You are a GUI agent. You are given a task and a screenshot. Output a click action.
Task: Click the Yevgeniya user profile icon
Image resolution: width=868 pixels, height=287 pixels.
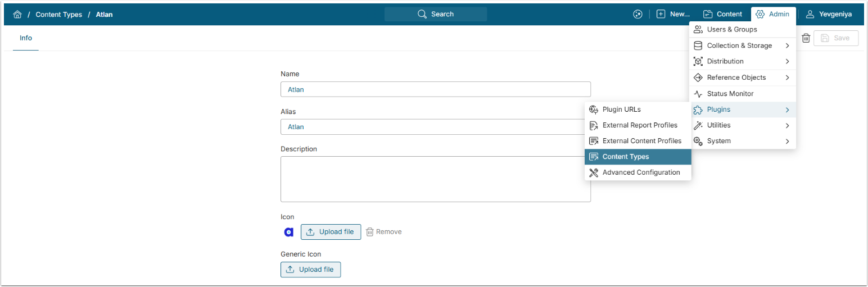point(810,14)
